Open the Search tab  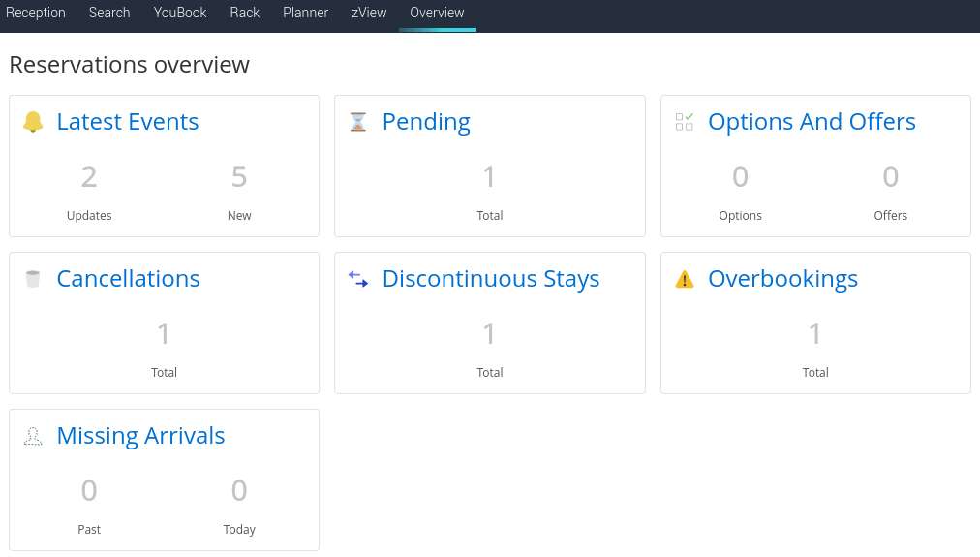click(x=109, y=13)
